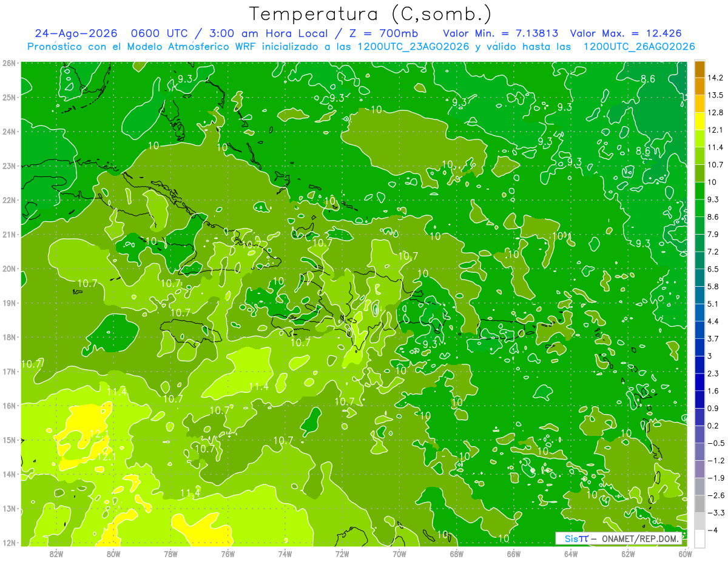This screenshot has height=562, width=728.
Task: Click the 82W longitude axis label
Action: [x=56, y=554]
